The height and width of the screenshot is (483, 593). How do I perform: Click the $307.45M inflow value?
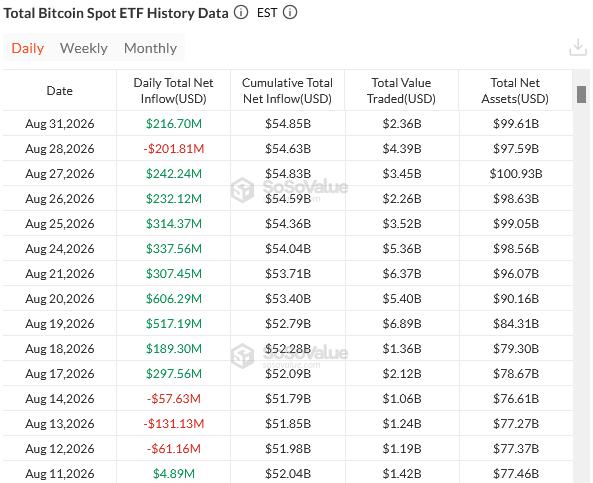pyautogui.click(x=174, y=273)
